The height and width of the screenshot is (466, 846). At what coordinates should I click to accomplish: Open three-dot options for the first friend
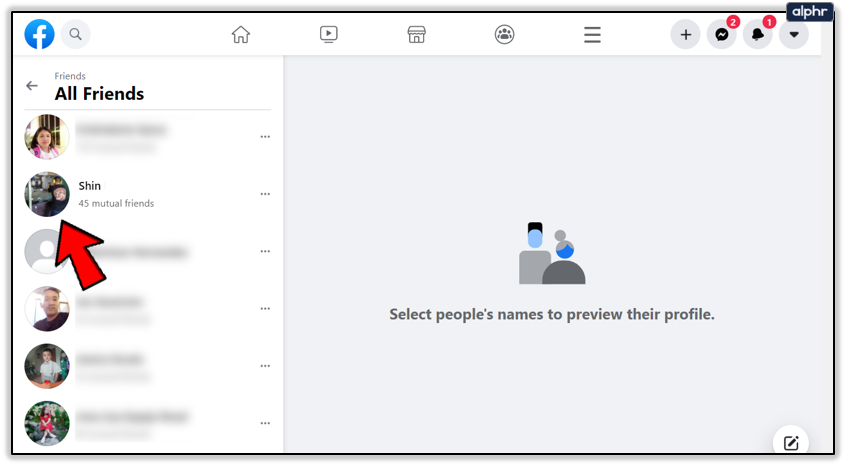pyautogui.click(x=265, y=137)
